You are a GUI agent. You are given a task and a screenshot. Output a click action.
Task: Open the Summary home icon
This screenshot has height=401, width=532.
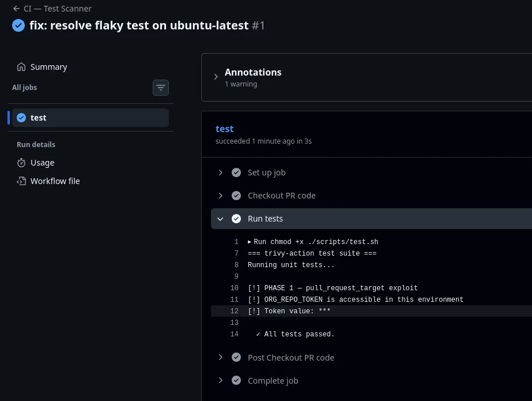coord(21,67)
